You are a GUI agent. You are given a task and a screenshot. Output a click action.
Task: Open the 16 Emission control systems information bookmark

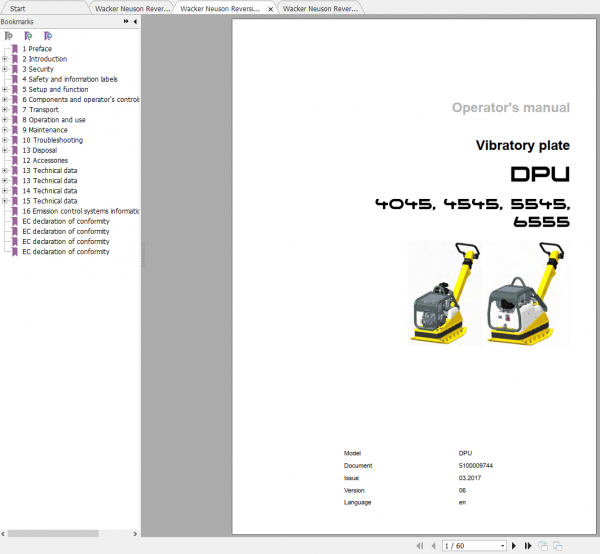click(x=81, y=211)
